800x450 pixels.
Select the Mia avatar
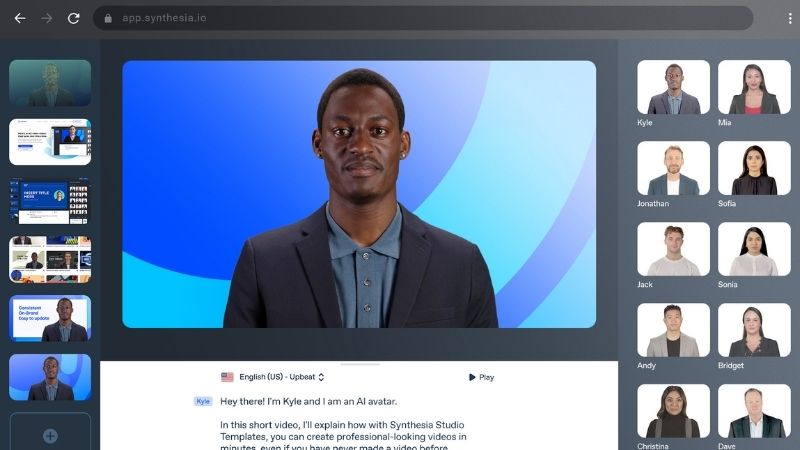pyautogui.click(x=754, y=87)
